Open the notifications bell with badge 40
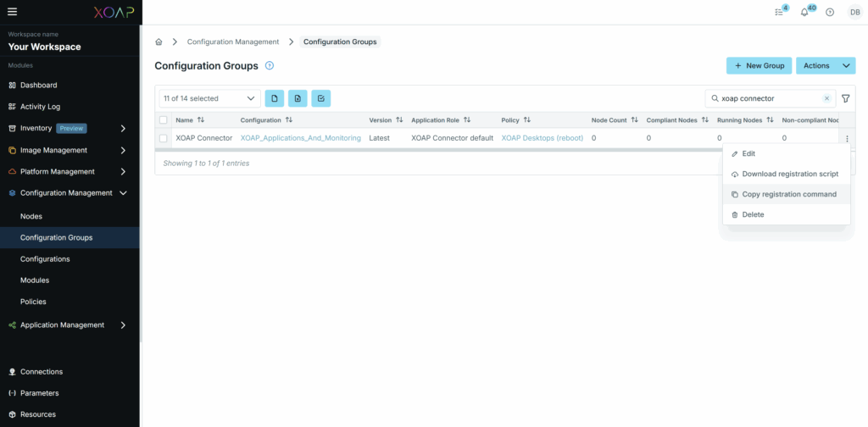Viewport: 868px width, 427px height. pos(804,12)
